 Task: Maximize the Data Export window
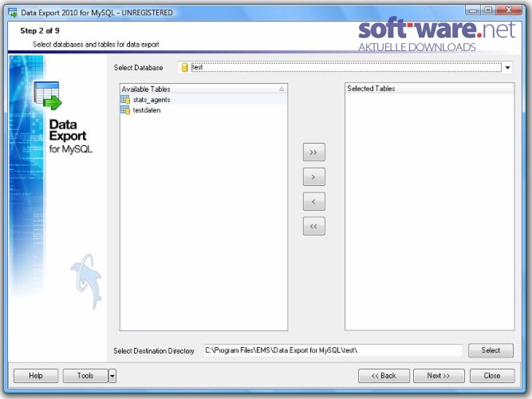[x=488, y=10]
